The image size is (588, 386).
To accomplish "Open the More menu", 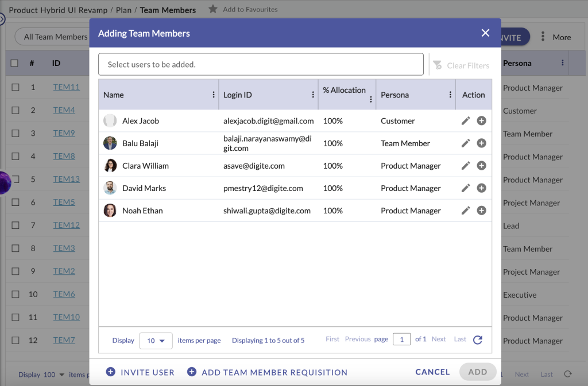I will coord(556,37).
